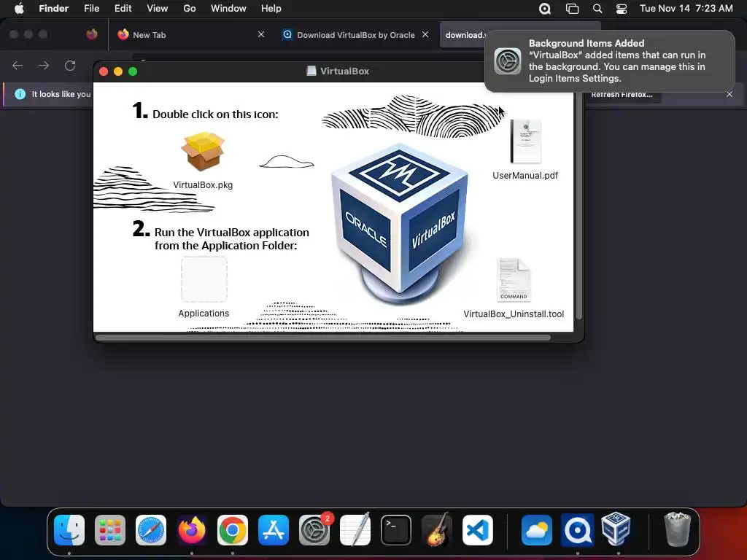Viewport: 747px width, 560px height.
Task: Close the New Tab tab
Action: click(x=261, y=34)
